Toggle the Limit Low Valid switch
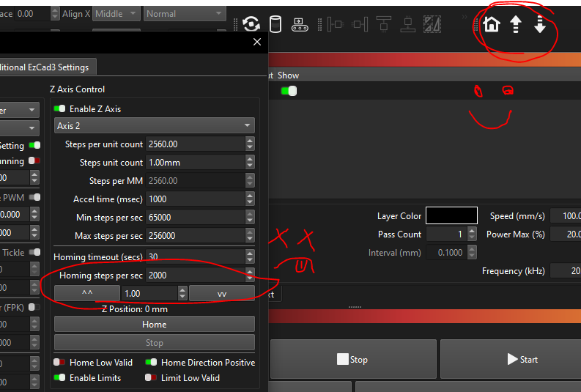The height and width of the screenshot is (392, 581). coord(150,377)
